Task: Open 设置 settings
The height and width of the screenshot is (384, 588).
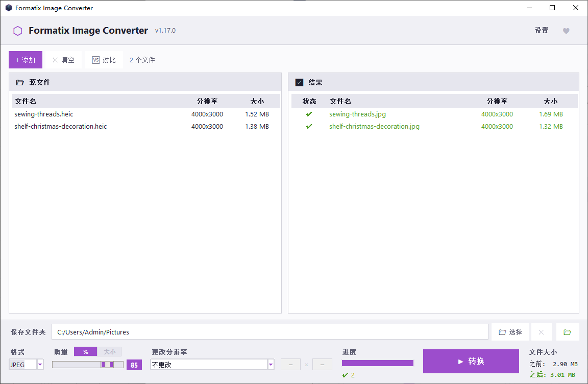Action: click(542, 30)
